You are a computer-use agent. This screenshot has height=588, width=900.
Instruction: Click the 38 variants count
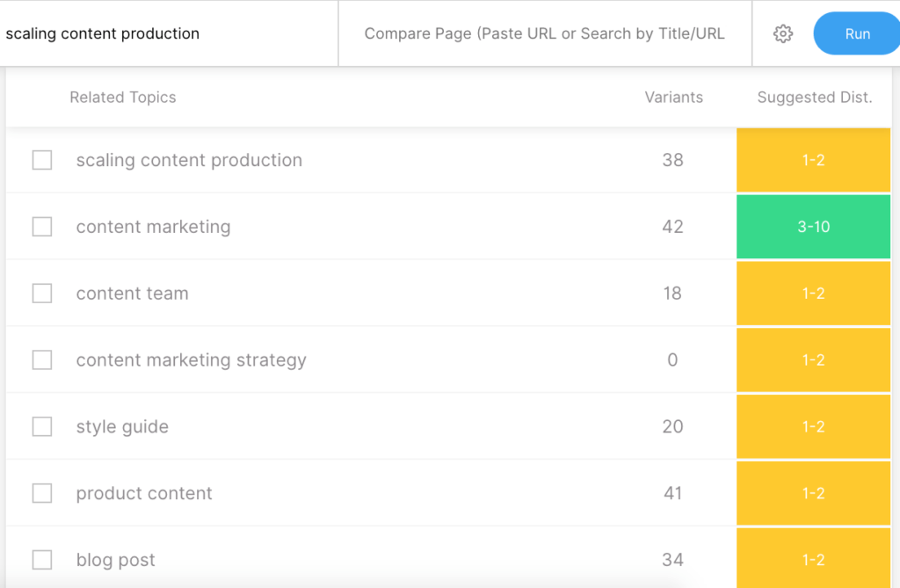(x=672, y=160)
